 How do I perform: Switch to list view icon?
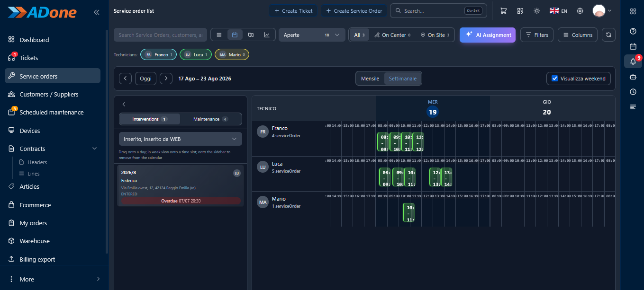pyautogui.click(x=219, y=35)
